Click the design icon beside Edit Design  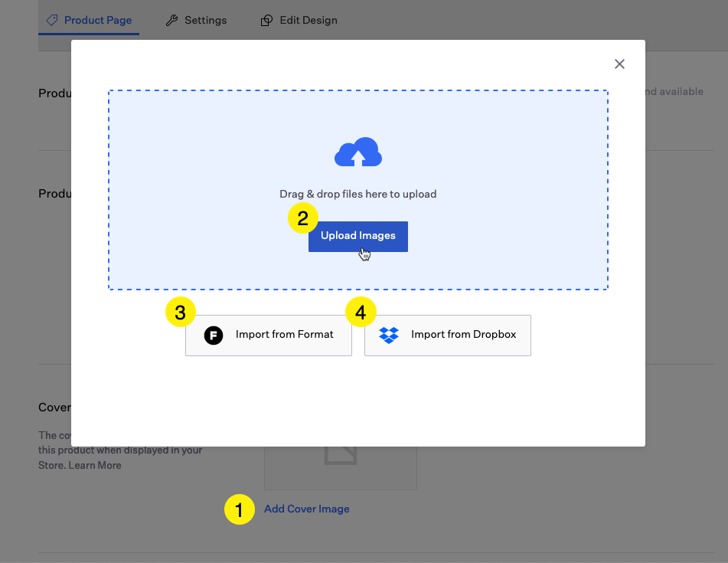266,21
